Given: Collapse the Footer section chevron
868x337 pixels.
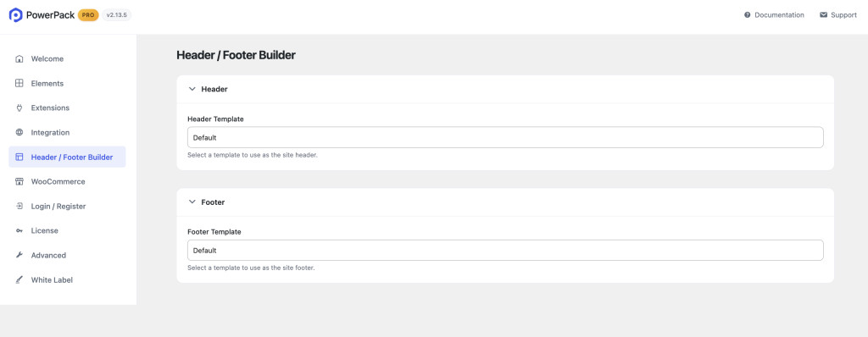Looking at the screenshot, I should (x=192, y=202).
